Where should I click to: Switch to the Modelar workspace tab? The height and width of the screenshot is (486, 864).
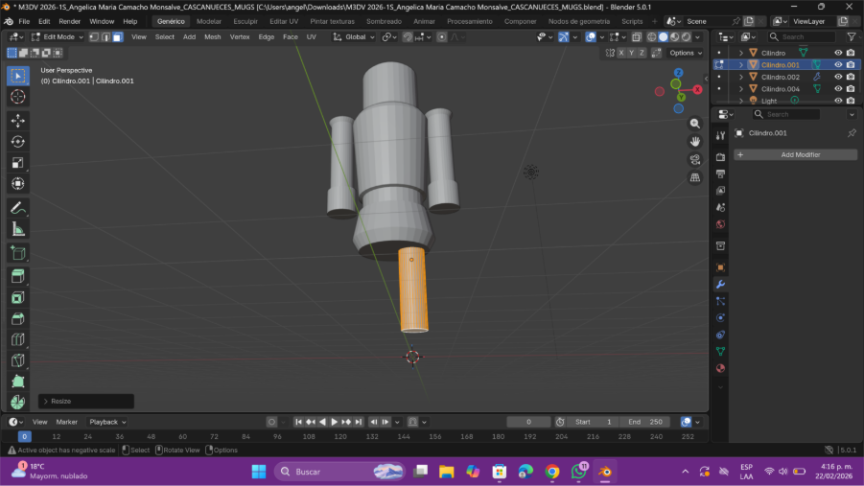(209, 21)
